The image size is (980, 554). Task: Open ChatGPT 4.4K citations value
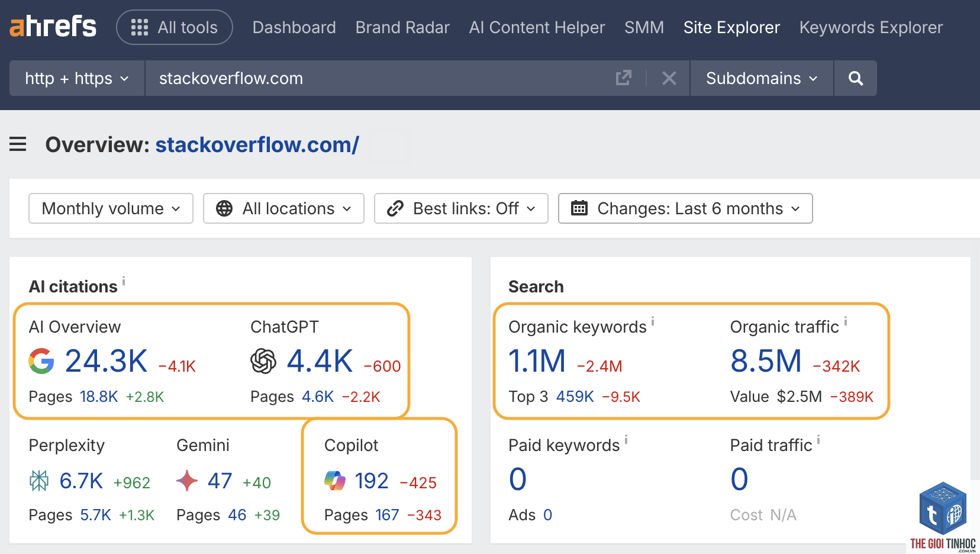point(320,361)
